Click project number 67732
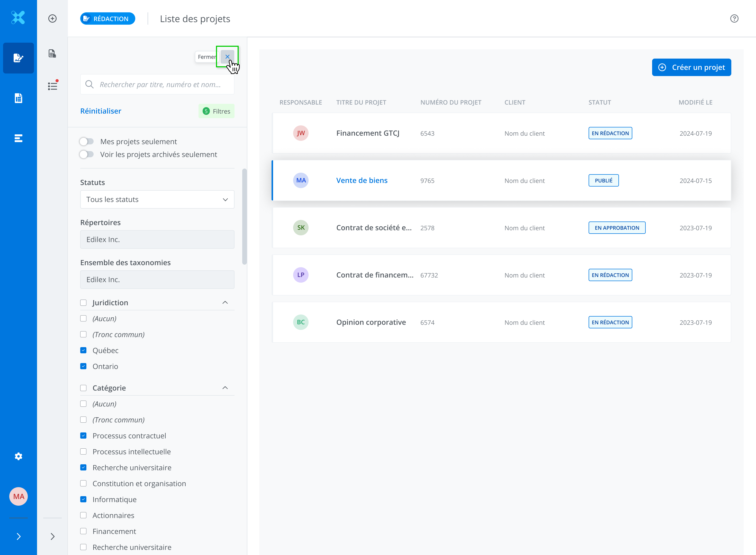This screenshot has width=756, height=555. [429, 275]
